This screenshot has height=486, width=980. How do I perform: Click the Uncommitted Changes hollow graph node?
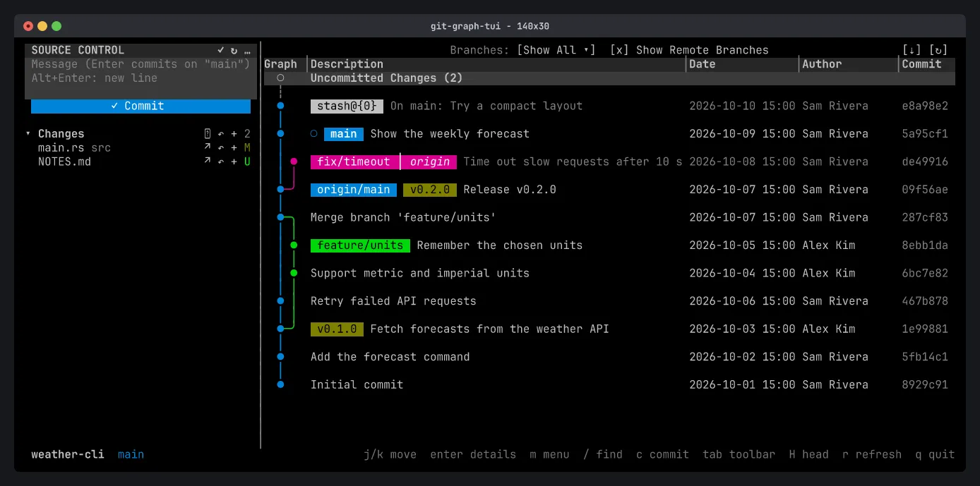[x=280, y=78]
